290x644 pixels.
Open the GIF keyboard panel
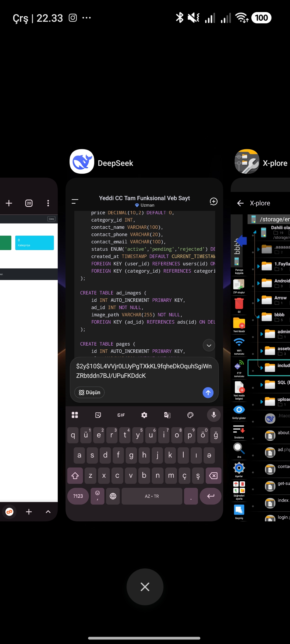point(121,415)
